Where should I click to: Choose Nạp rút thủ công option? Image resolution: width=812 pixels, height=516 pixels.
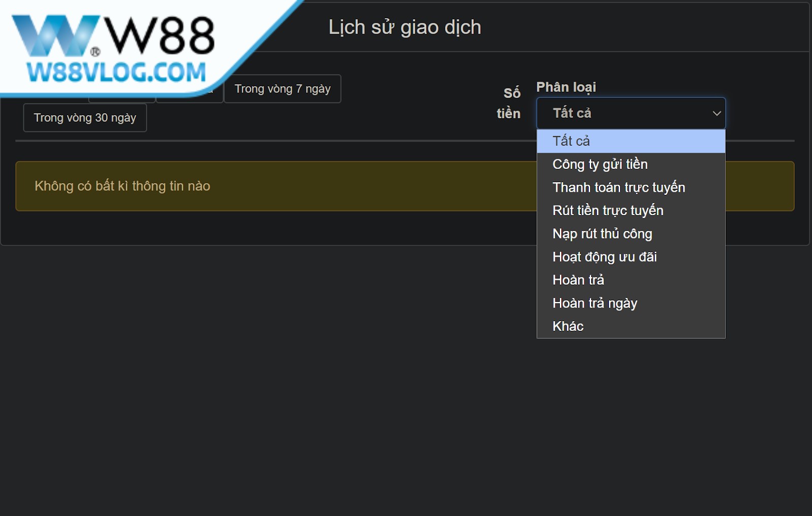pyautogui.click(x=631, y=234)
